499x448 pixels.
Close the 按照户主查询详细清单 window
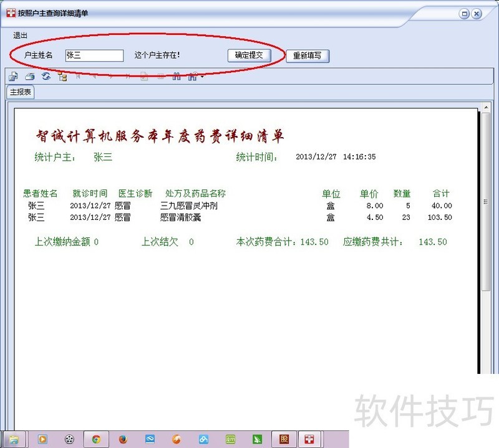(x=477, y=13)
